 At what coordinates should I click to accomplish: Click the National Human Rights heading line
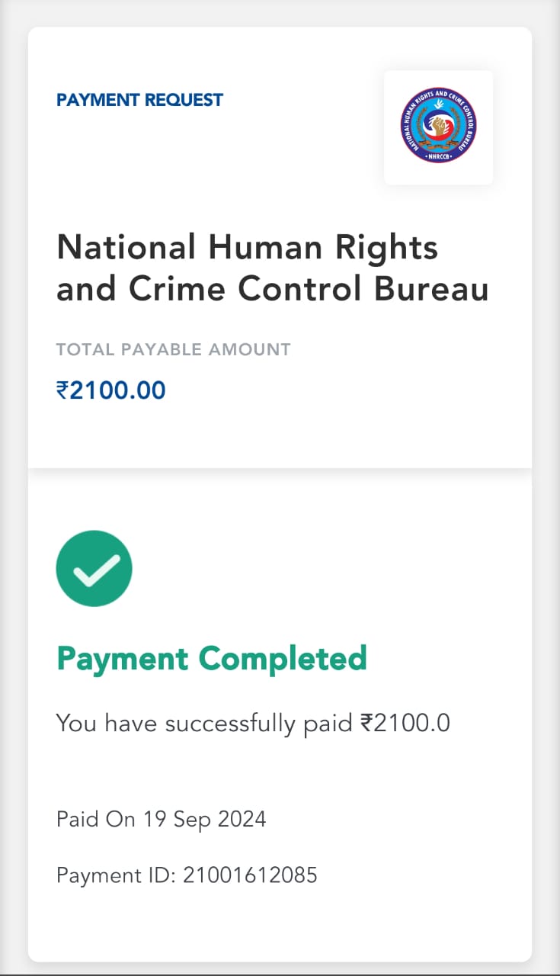point(247,248)
